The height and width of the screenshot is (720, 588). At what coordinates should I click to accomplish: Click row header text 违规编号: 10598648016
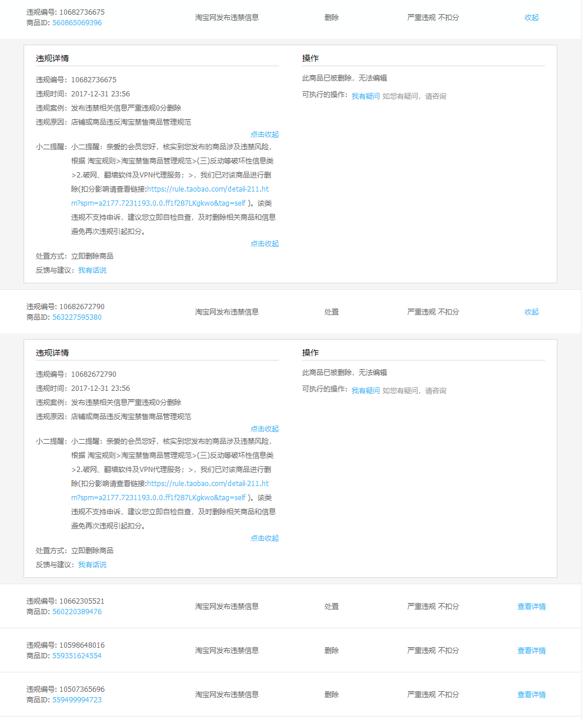point(65,645)
